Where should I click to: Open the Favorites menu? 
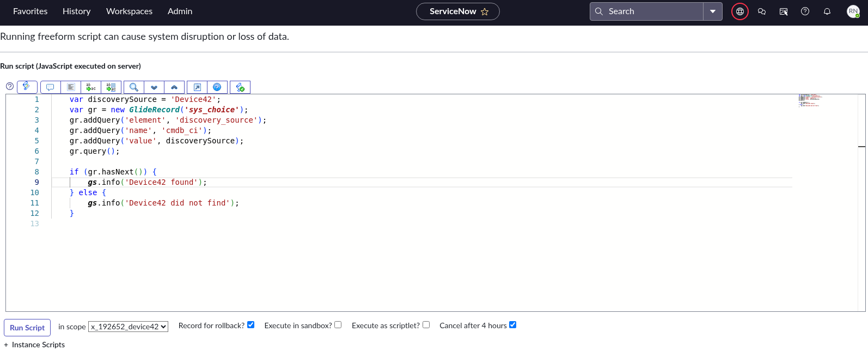click(30, 11)
